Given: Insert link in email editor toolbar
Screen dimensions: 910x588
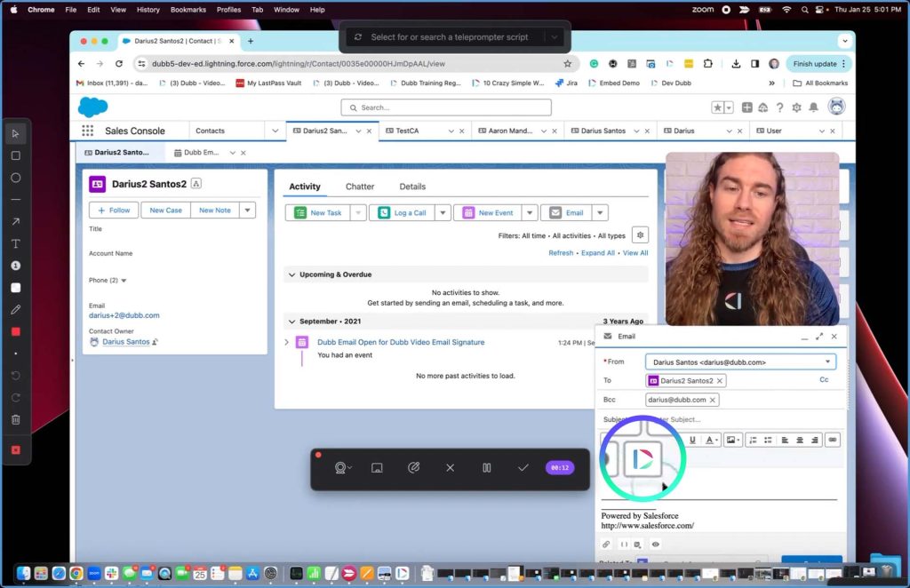Looking at the screenshot, I should 833,441.
